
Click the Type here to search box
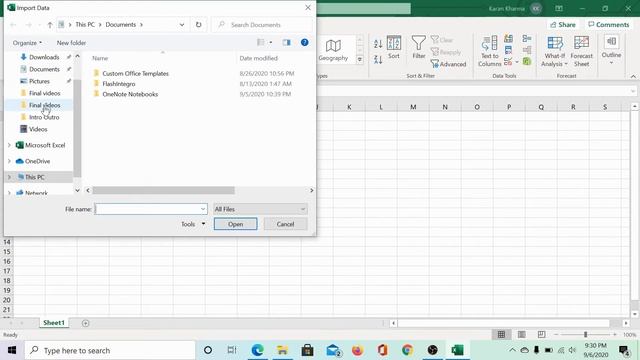coord(110,350)
